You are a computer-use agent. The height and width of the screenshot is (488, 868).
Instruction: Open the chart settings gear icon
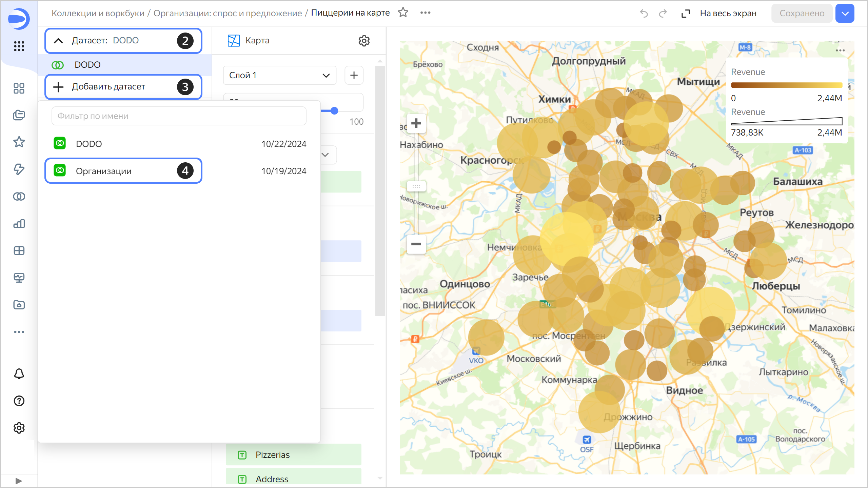pyautogui.click(x=364, y=41)
